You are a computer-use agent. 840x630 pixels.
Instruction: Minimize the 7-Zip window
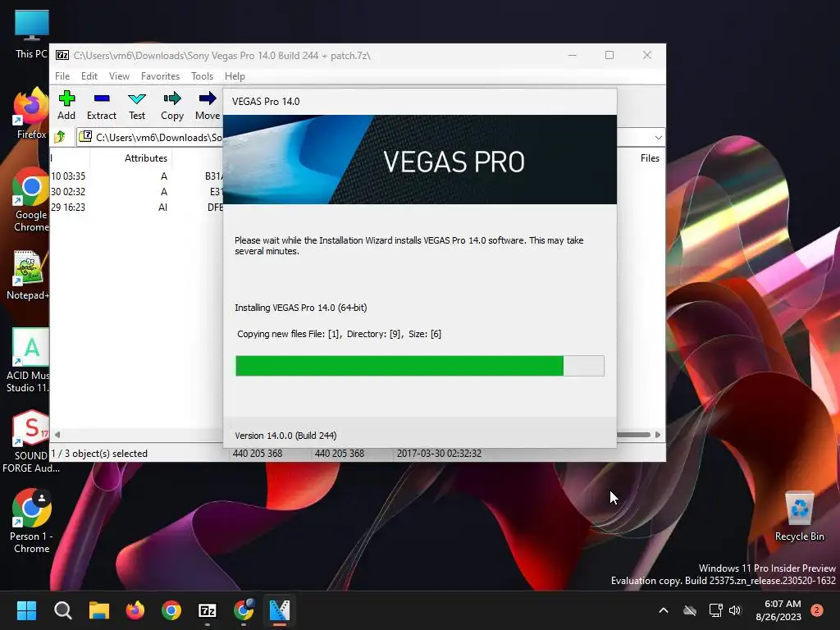coord(572,55)
